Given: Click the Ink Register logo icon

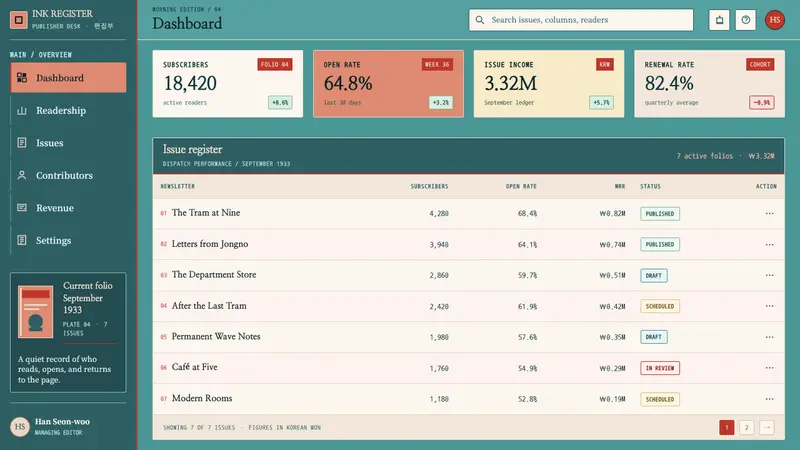Looking at the screenshot, I should tap(19, 20).
